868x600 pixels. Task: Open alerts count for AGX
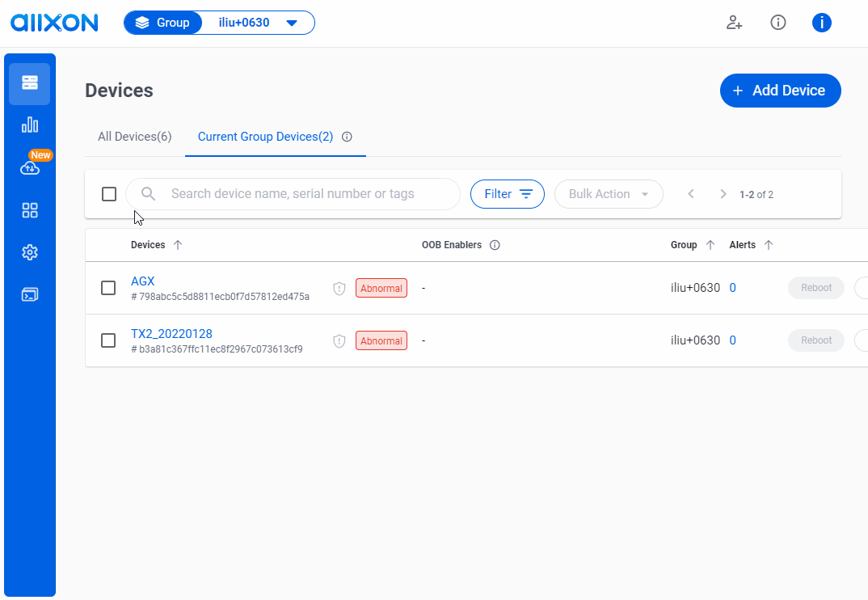[733, 288]
